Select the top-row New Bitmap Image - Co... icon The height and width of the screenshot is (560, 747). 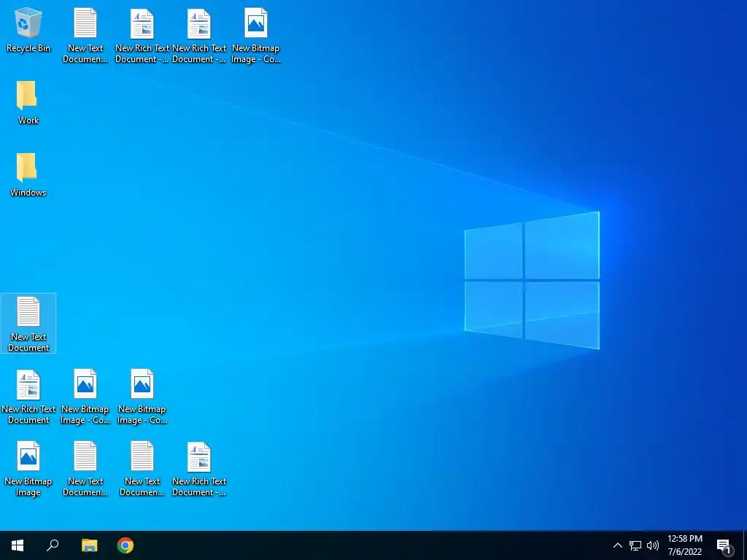click(x=256, y=35)
